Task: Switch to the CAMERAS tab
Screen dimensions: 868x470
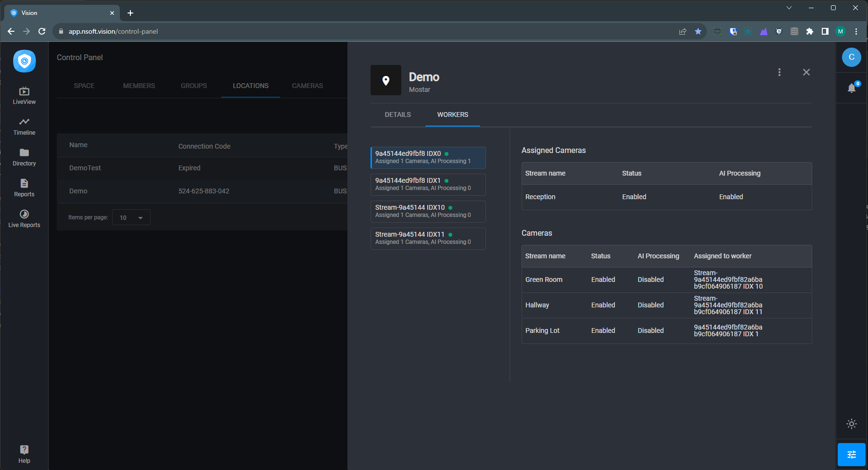Action: coord(307,86)
